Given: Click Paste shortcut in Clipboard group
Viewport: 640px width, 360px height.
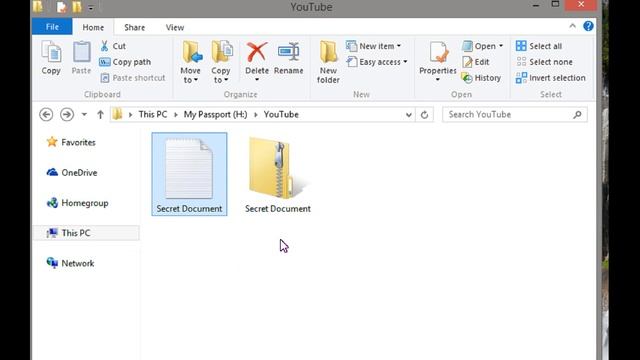Looking at the screenshot, I should (133, 78).
